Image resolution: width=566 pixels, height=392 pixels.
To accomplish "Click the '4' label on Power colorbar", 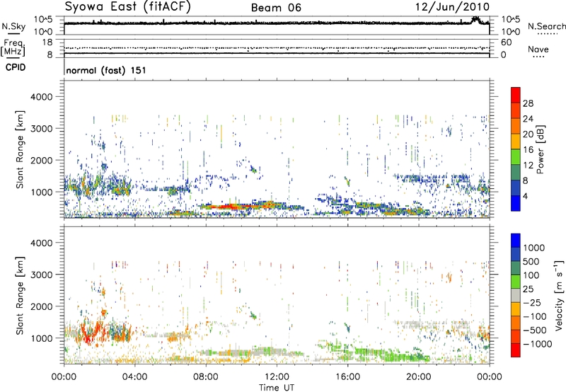I will tap(525, 196).
